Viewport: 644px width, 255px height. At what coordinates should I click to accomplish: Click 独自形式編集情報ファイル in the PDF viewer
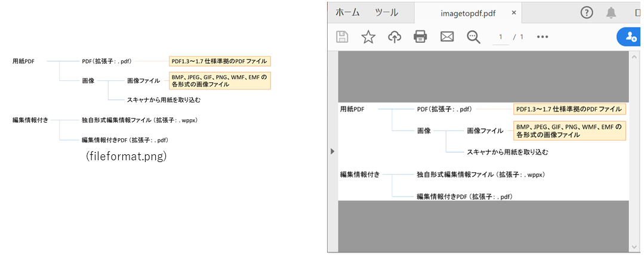[x=481, y=174]
